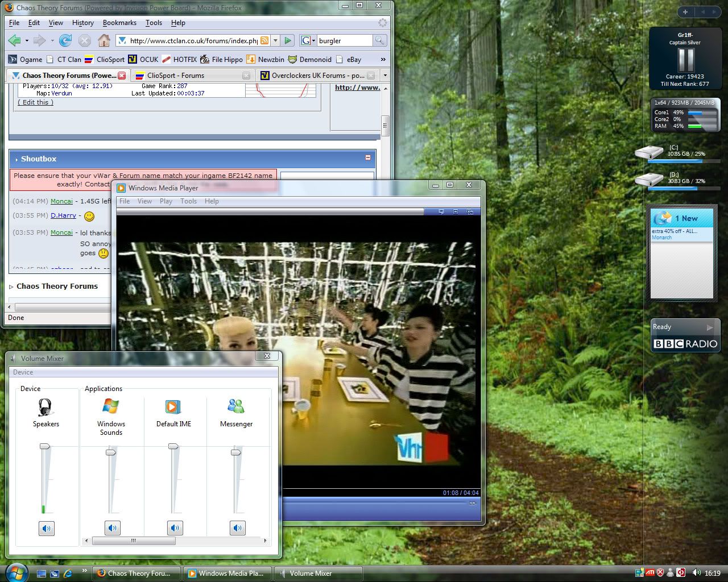Open Moncai link on 04:14 PM shout

tap(61, 201)
